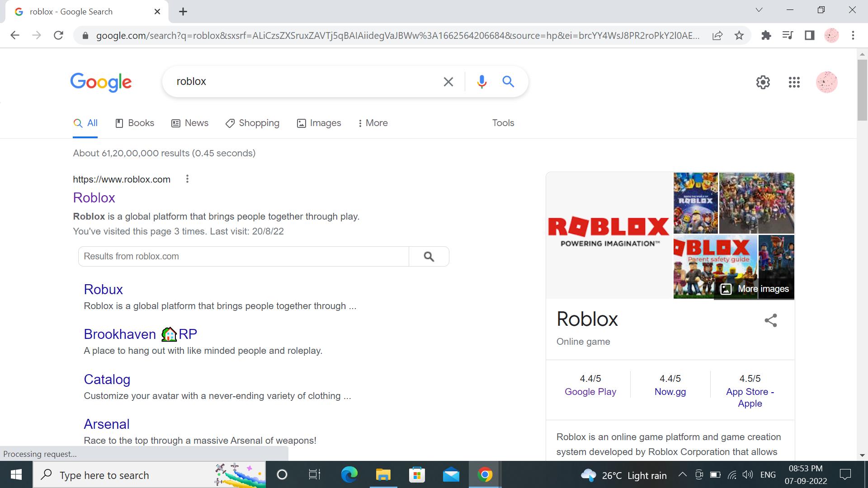Click the Chrome address bar URL
Screen dimensions: 868x488
tap(398, 36)
